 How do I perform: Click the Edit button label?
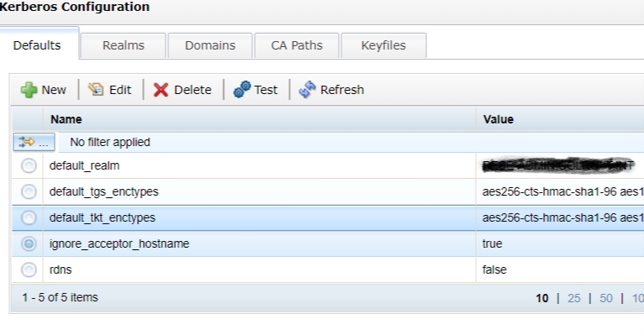(120, 90)
